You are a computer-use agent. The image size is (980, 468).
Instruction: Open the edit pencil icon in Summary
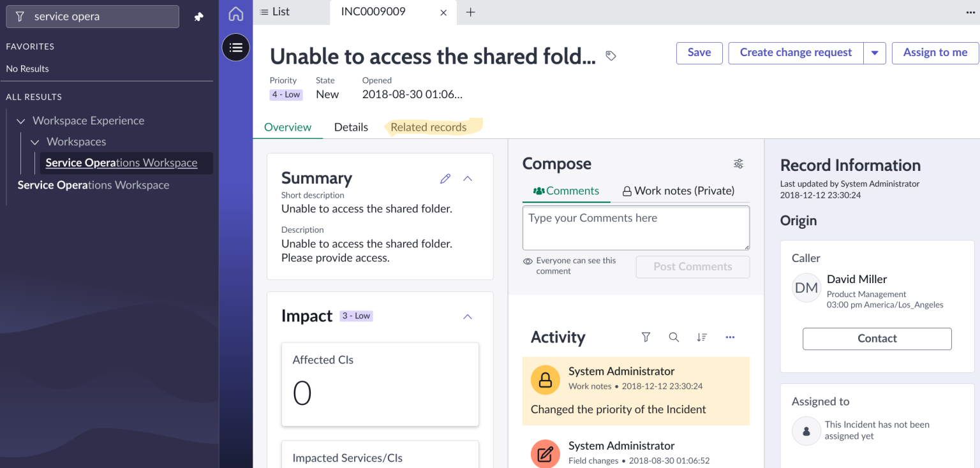pyautogui.click(x=445, y=179)
